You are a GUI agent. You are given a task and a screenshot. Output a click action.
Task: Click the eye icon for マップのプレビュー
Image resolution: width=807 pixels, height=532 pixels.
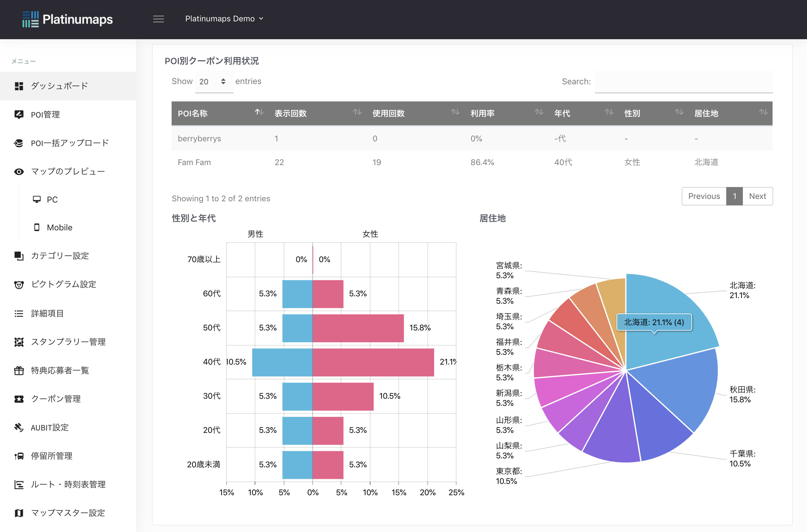click(19, 172)
